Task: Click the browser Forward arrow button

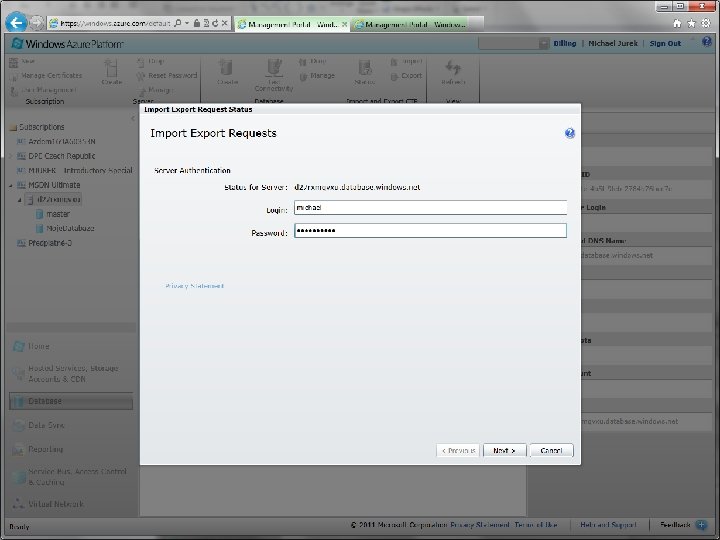Action: [36, 22]
